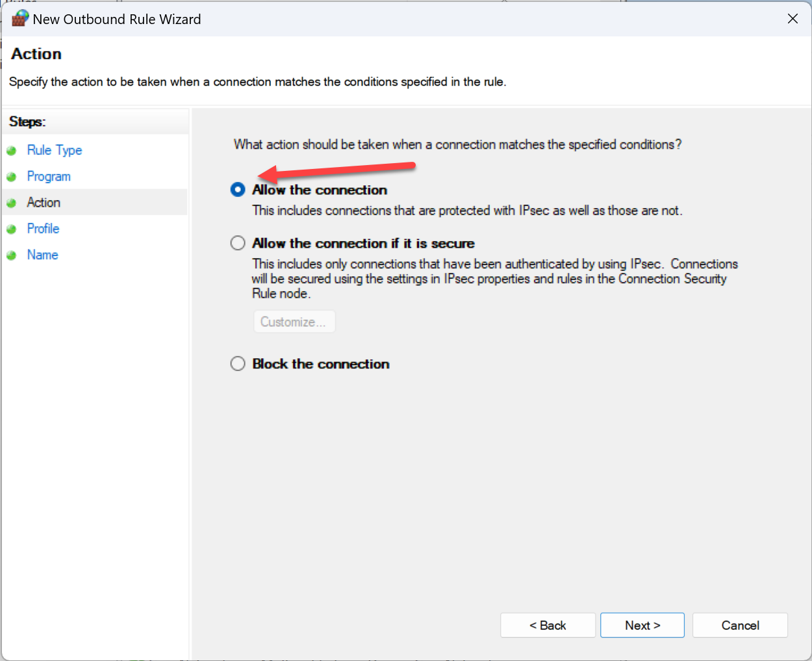Viewport: 812px width, 661px height.
Task: Select the Allow the connection radio button
Action: click(x=238, y=190)
